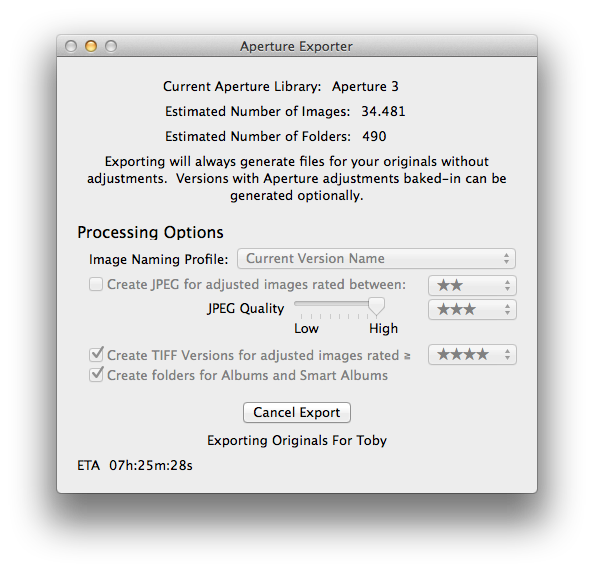Open the four-star TIFF rating dropdown

[472, 355]
